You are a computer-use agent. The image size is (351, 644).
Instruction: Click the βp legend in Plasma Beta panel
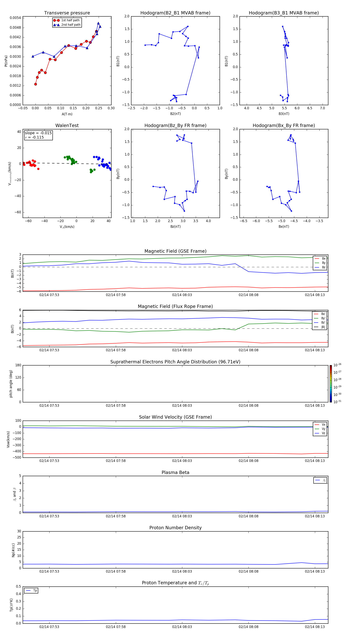pyautogui.click(x=320, y=480)
